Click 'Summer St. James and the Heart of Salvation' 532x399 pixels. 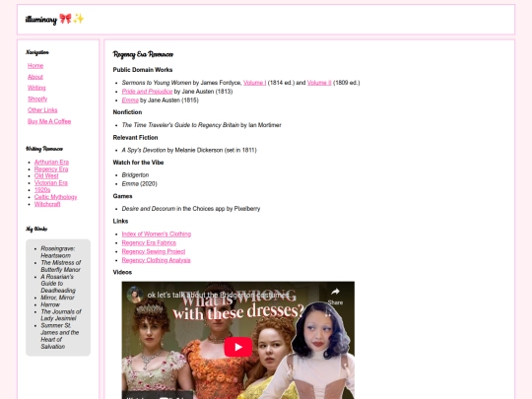click(60, 336)
